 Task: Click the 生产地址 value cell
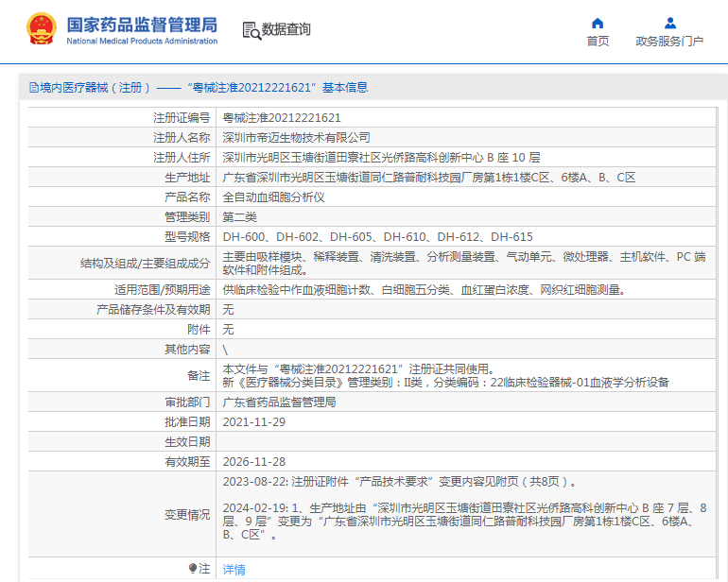pyautogui.click(x=429, y=178)
